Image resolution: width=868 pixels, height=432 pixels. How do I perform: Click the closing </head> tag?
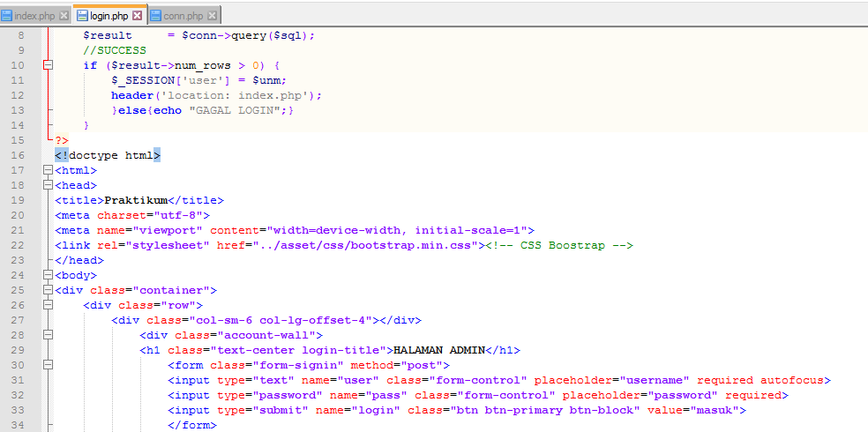[79, 260]
